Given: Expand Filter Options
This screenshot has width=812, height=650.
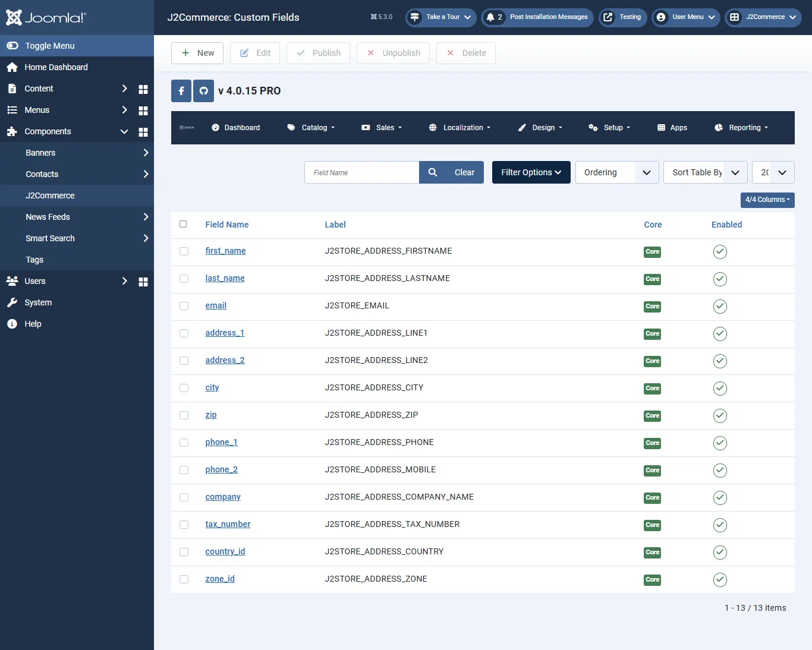Looking at the screenshot, I should point(531,172).
